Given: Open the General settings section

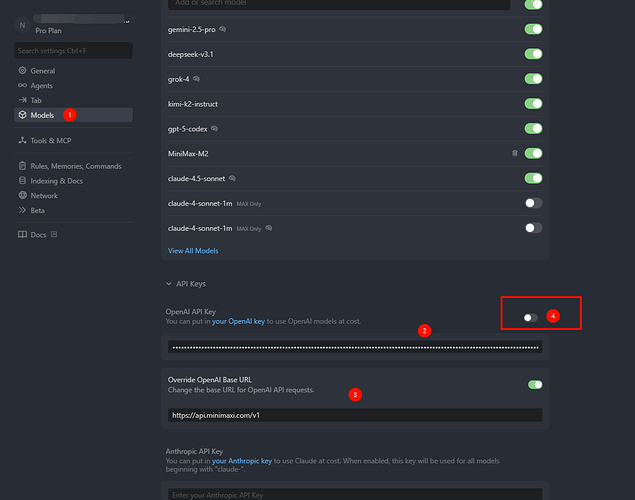Looking at the screenshot, I should point(42,71).
